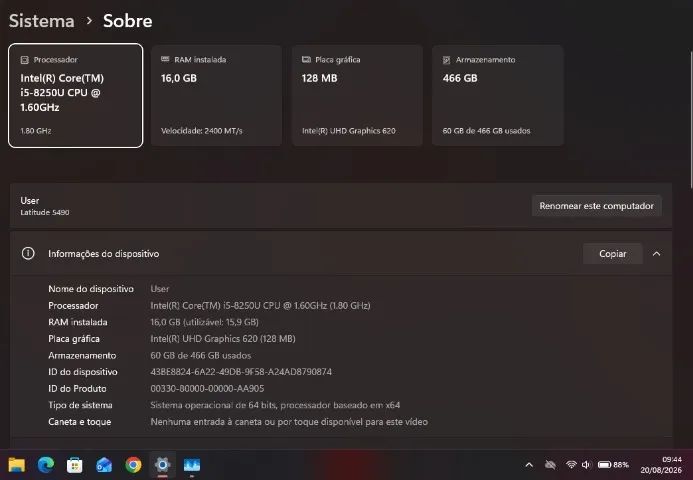Open File Explorer from the taskbar

pyautogui.click(x=17, y=465)
